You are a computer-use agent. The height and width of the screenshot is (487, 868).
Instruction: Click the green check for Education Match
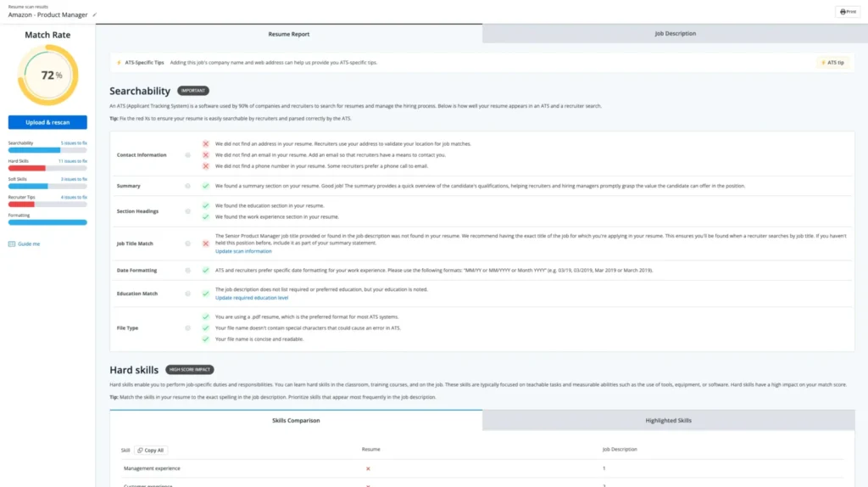(x=205, y=294)
